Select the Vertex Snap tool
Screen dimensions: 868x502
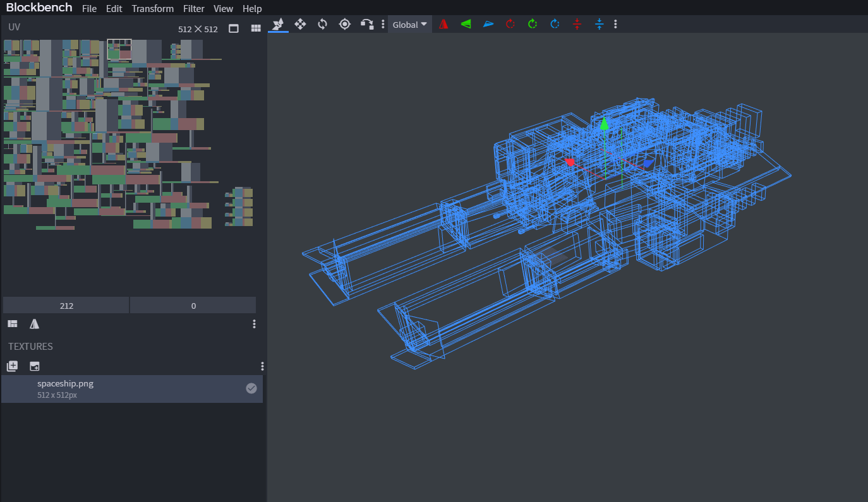click(x=366, y=24)
